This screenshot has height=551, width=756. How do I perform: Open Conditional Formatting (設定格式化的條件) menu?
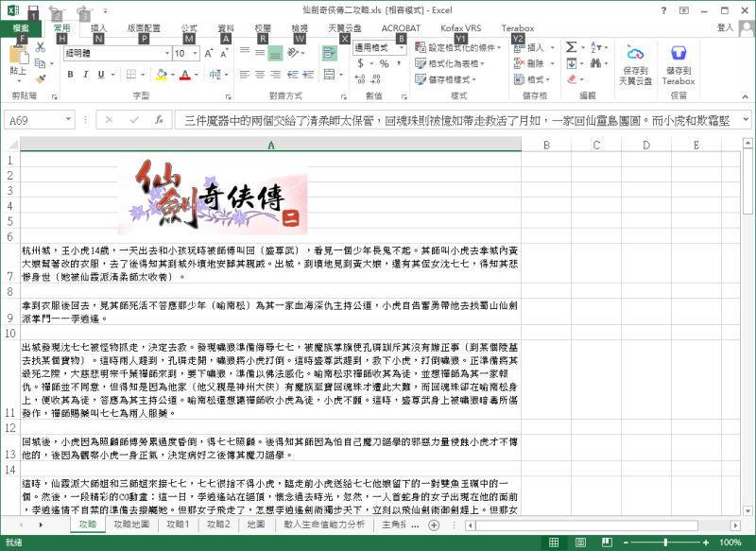pyautogui.click(x=458, y=47)
